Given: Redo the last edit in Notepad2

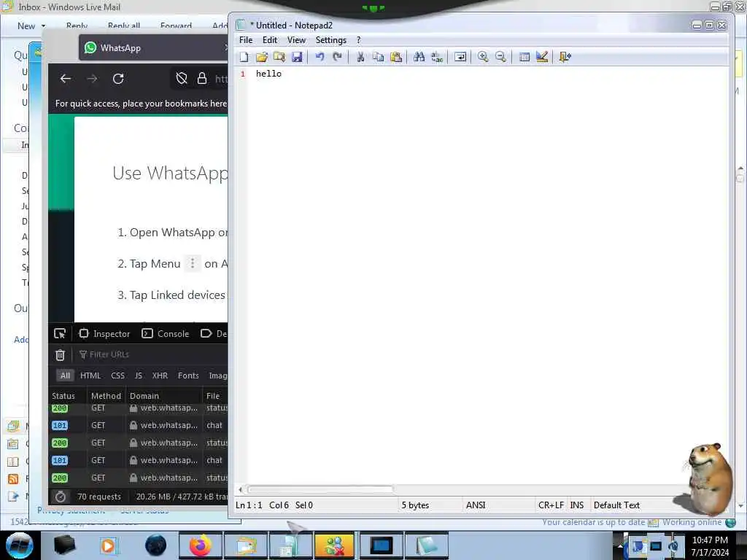Looking at the screenshot, I should click(337, 57).
